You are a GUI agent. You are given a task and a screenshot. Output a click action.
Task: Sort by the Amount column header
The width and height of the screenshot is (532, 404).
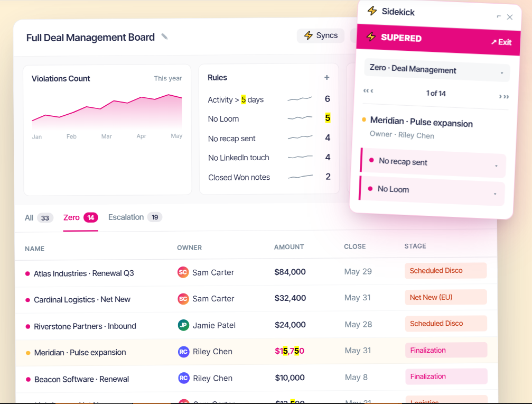[x=289, y=247]
